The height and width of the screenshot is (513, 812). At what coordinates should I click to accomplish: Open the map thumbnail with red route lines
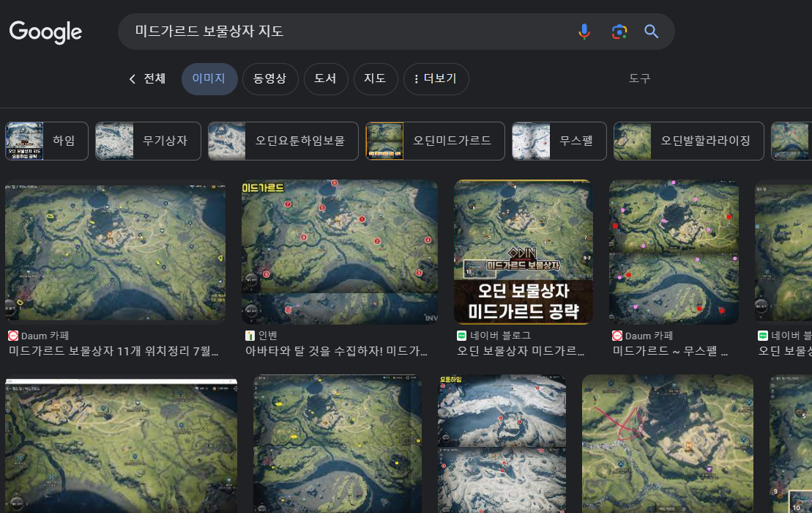[668, 444]
